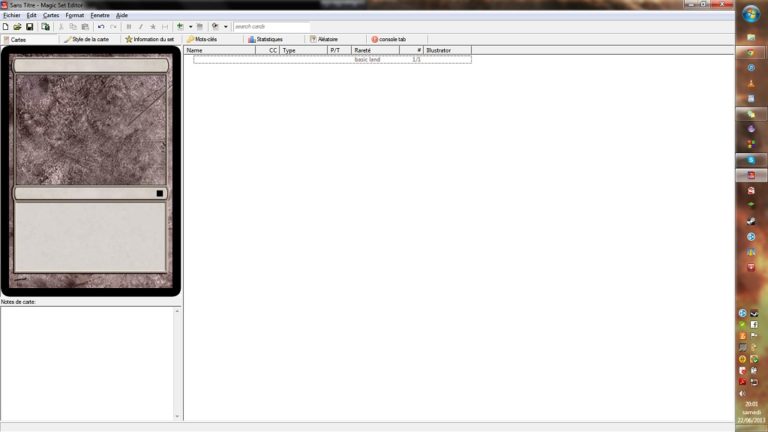
Task: Click the Export set icon
Action: point(46,27)
